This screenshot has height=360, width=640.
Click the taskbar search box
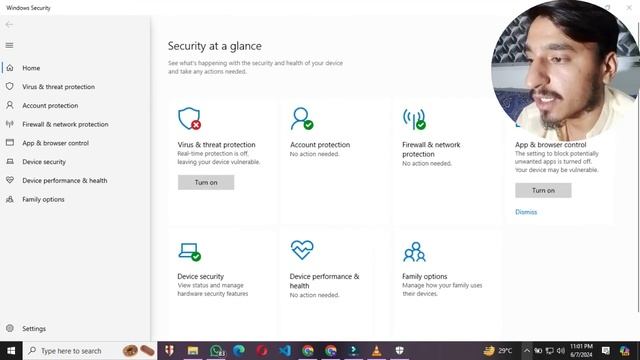[90, 351]
